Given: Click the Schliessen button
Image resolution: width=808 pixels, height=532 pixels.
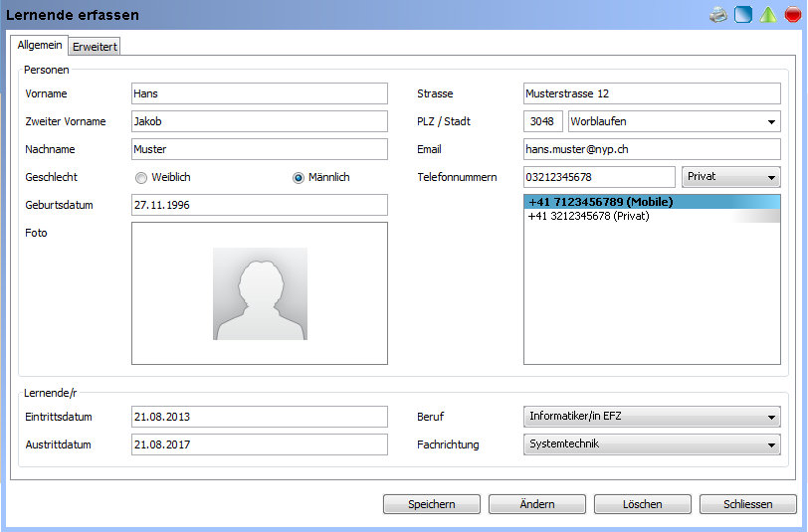Looking at the screenshot, I should pyautogui.click(x=747, y=504).
